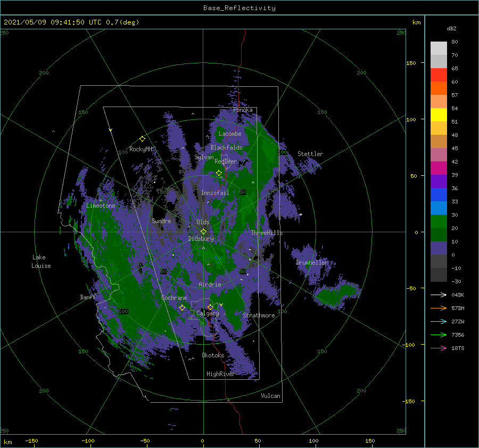Click the RockyMH label
Image resolution: width=479 pixels, height=448 pixels.
point(141,149)
